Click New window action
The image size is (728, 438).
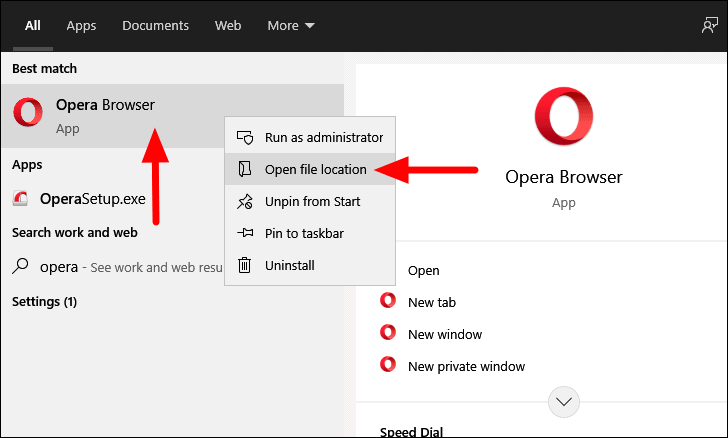pos(445,334)
